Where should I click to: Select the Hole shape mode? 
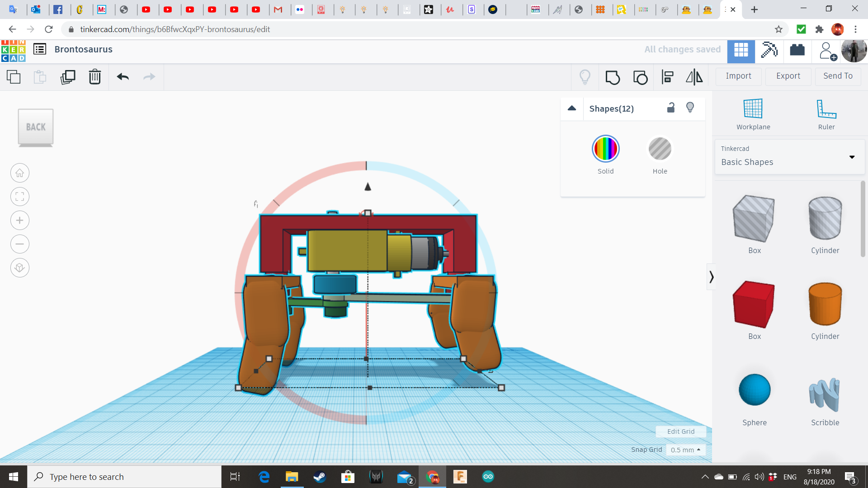(660, 150)
